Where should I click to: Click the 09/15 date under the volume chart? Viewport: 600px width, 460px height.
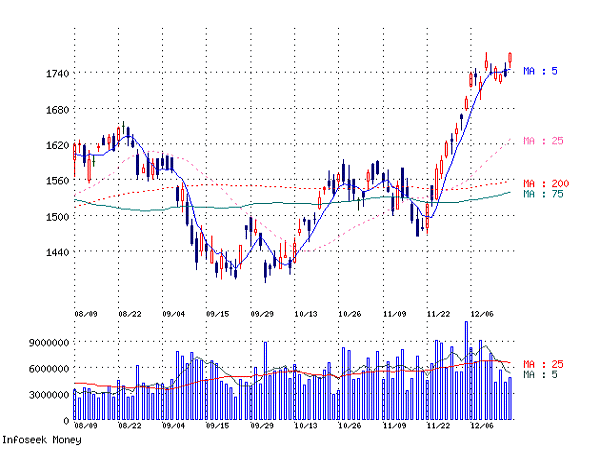pyautogui.click(x=218, y=426)
